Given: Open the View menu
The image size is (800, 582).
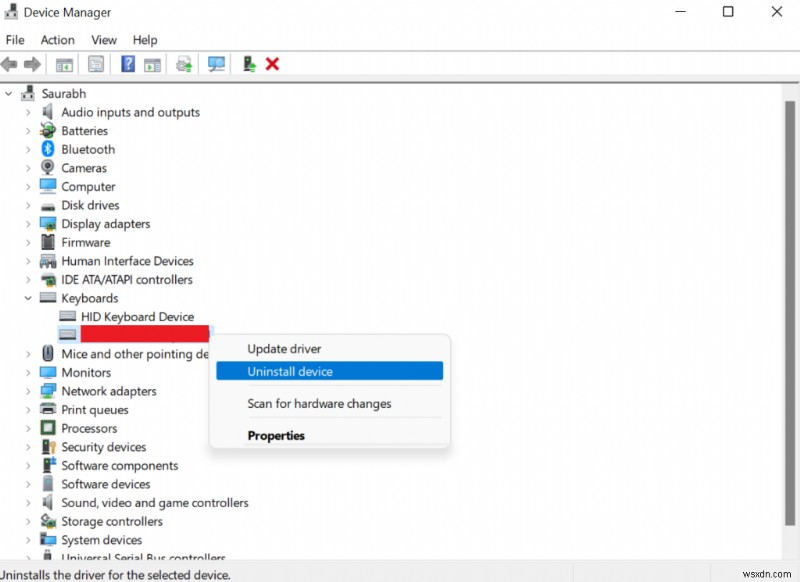Looking at the screenshot, I should point(104,40).
